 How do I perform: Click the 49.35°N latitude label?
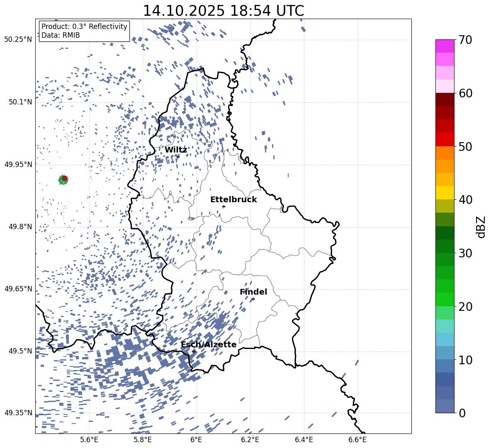18,413
